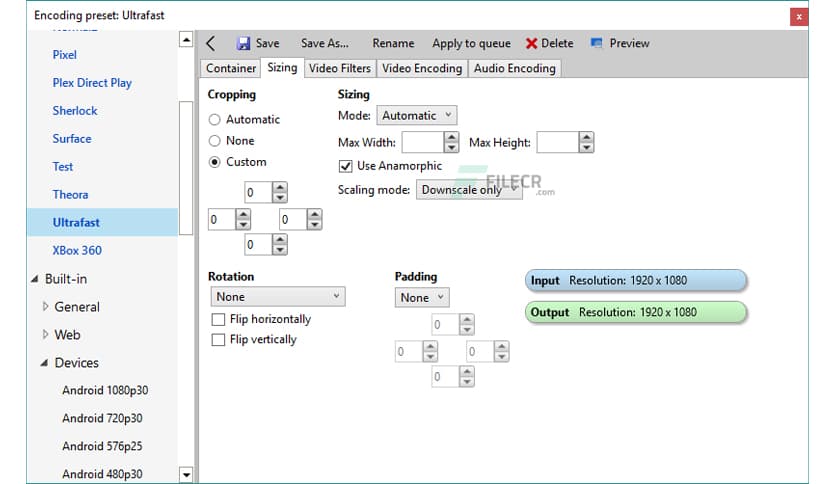Click the Save As... button
This screenshot has width=836, height=484.
click(325, 43)
